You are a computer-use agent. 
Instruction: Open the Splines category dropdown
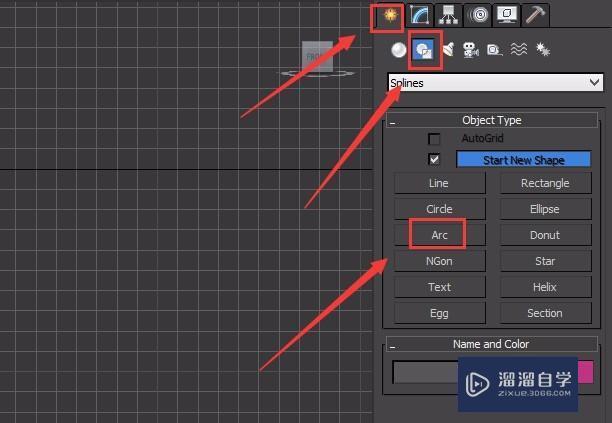tap(495, 83)
